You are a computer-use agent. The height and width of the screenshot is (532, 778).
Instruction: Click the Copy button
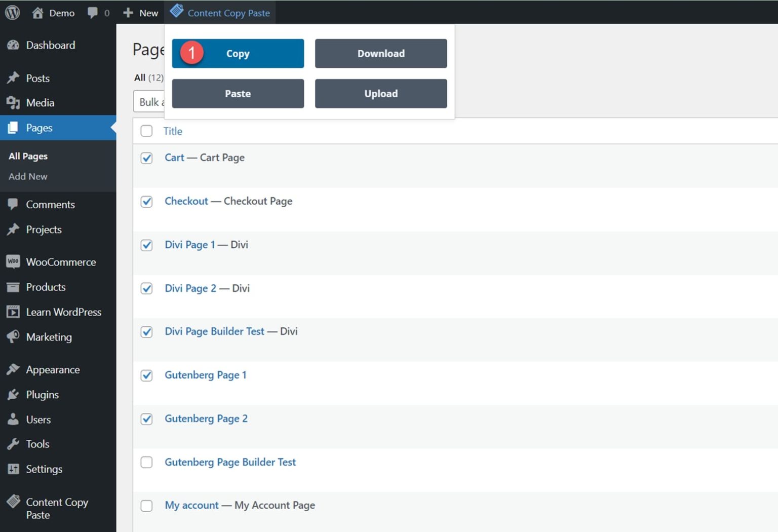pyautogui.click(x=238, y=53)
